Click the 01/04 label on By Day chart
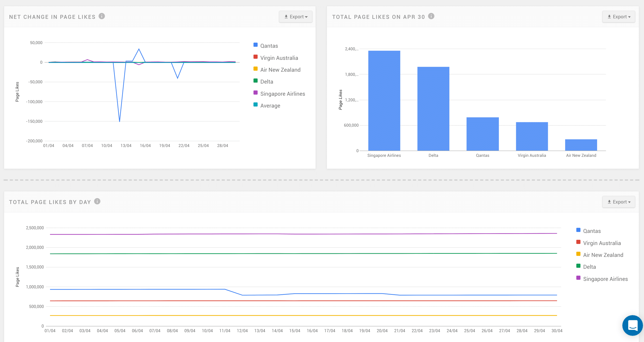The image size is (644, 342). click(50, 331)
